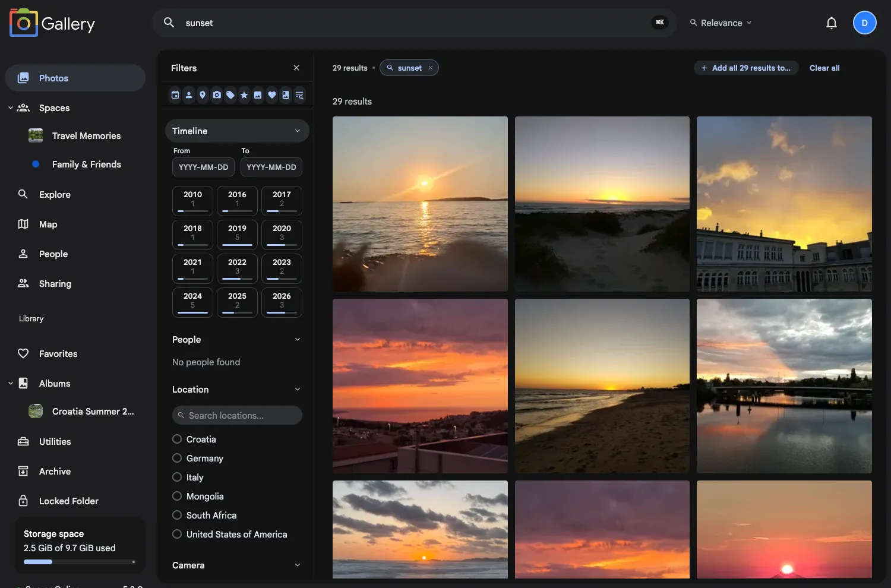Collapse the People filter section
Screen dimensions: 891x588
click(298, 339)
